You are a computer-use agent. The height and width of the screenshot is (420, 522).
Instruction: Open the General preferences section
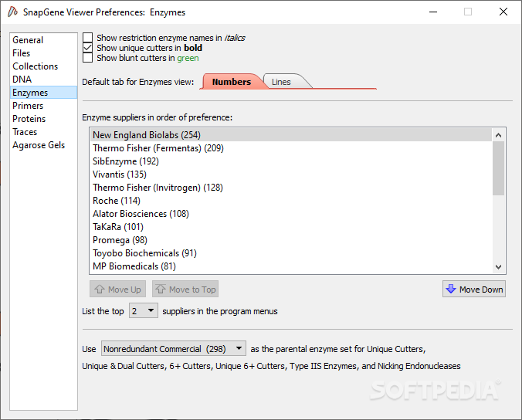click(43, 40)
